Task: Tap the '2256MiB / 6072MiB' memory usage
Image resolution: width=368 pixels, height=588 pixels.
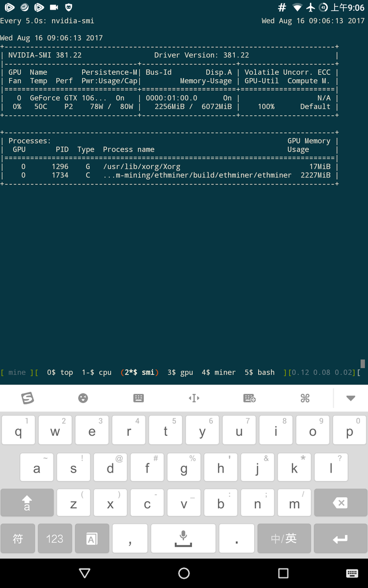Action: point(193,106)
